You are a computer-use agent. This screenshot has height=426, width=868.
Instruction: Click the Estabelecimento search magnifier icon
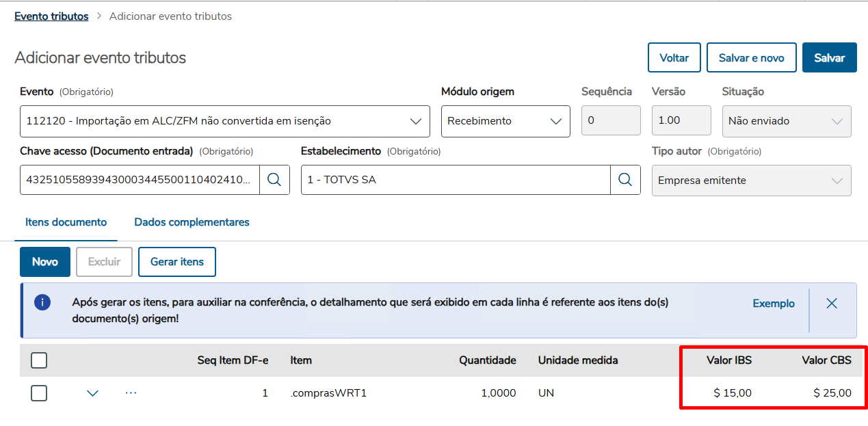pos(625,180)
